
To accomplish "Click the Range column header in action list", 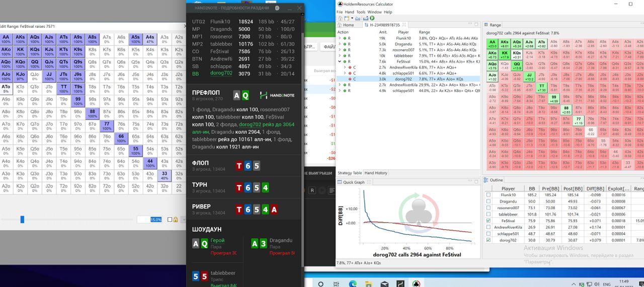I will click(x=424, y=32).
